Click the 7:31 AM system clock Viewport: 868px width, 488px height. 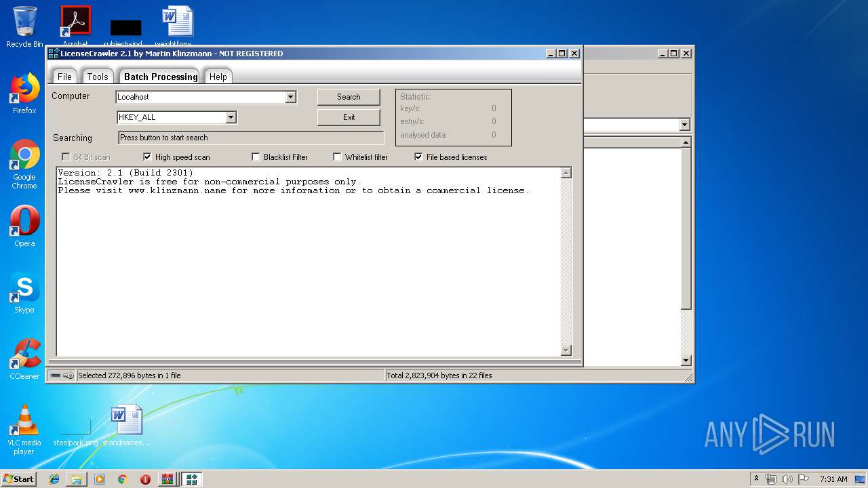[833, 479]
